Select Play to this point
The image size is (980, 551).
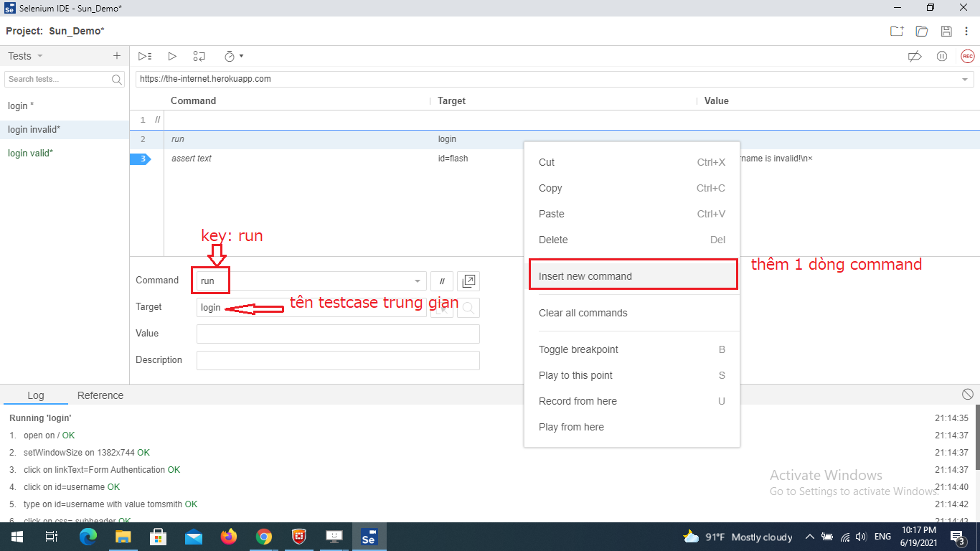pos(632,375)
